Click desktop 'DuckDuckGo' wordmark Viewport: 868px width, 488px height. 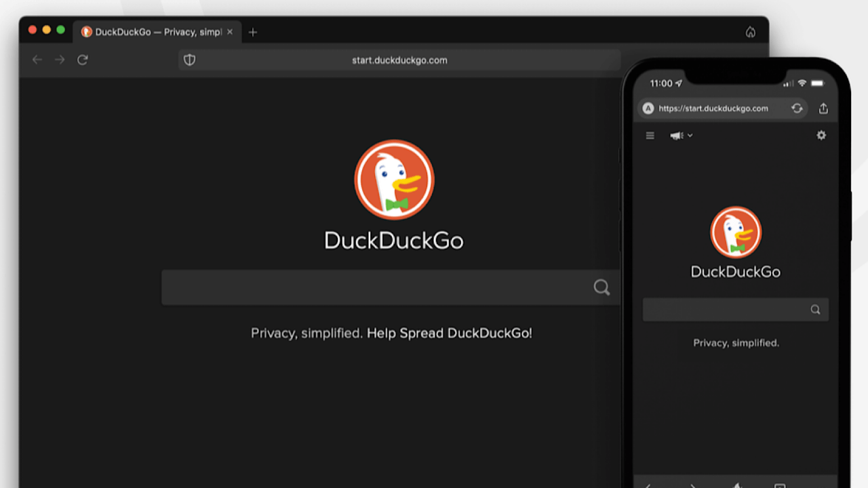coord(394,241)
